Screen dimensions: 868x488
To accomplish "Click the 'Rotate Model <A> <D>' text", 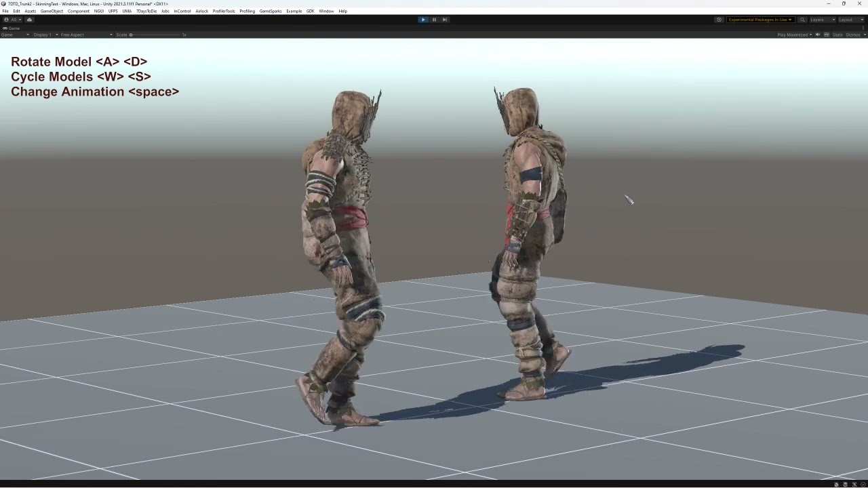I will pos(79,62).
